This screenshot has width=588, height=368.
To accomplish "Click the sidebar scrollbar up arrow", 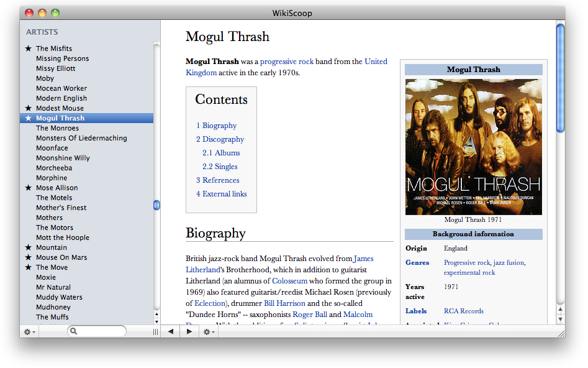I will point(156,315).
